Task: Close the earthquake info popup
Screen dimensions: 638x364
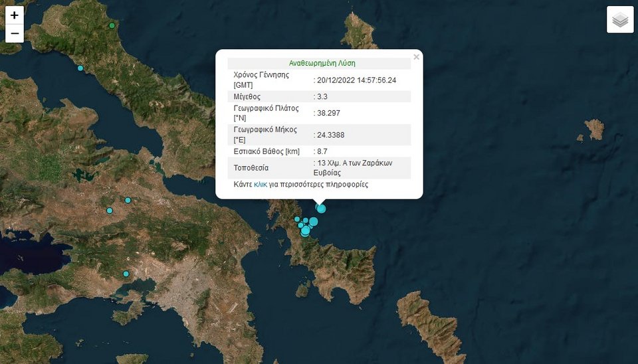Action: pos(416,57)
